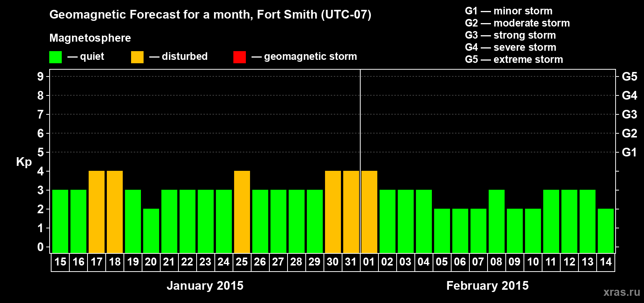Click date label 15 on the axis
The image size is (644, 303).
[60, 262]
